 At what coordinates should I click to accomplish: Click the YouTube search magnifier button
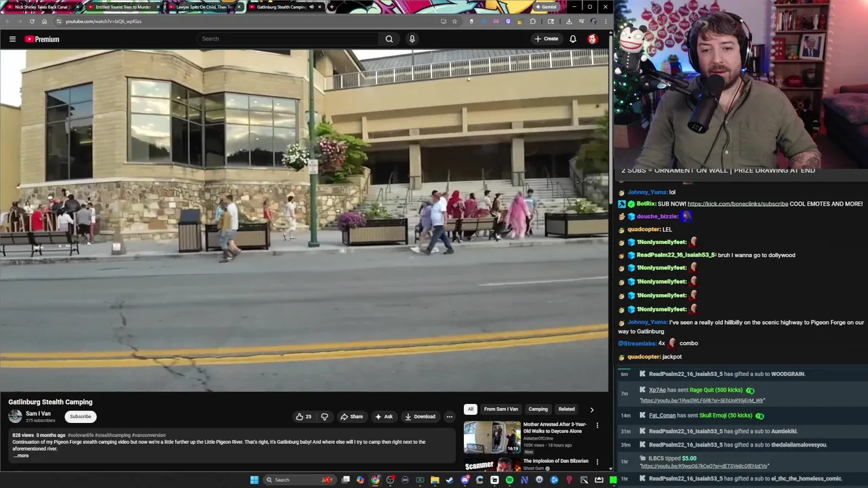389,39
